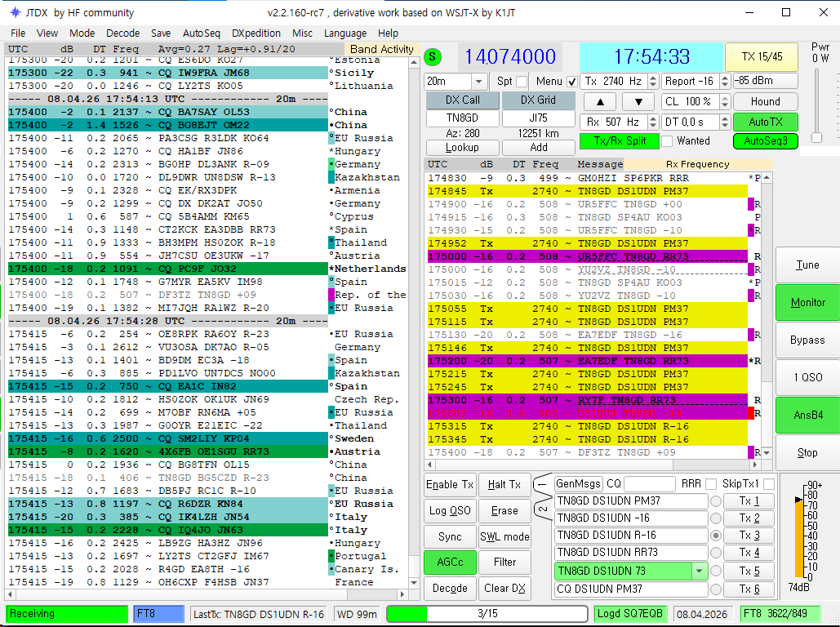The height and width of the screenshot is (627, 840).
Task: Click the Lookup button
Action: (462, 148)
